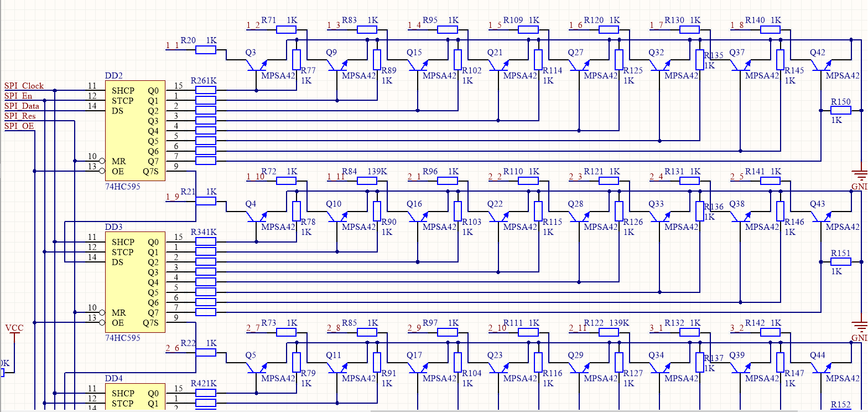Click resistor R95 symbol
The height and width of the screenshot is (412, 868).
click(x=448, y=29)
